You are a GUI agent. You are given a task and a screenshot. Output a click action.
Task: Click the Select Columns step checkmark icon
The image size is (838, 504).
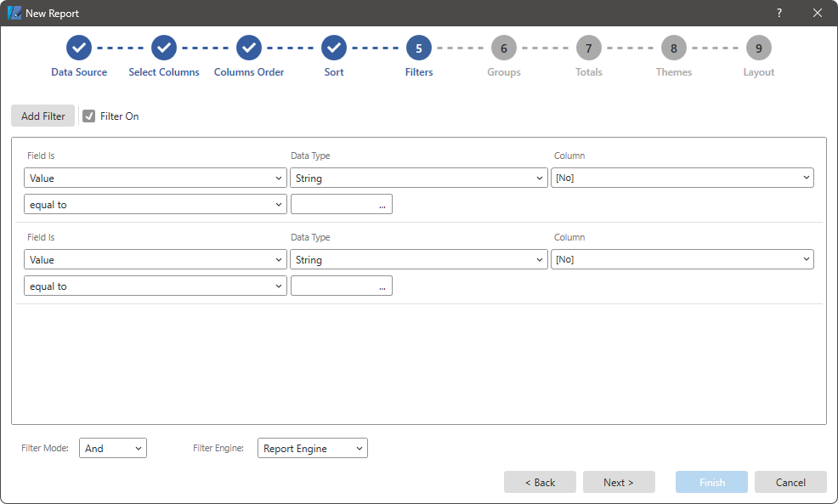point(164,48)
